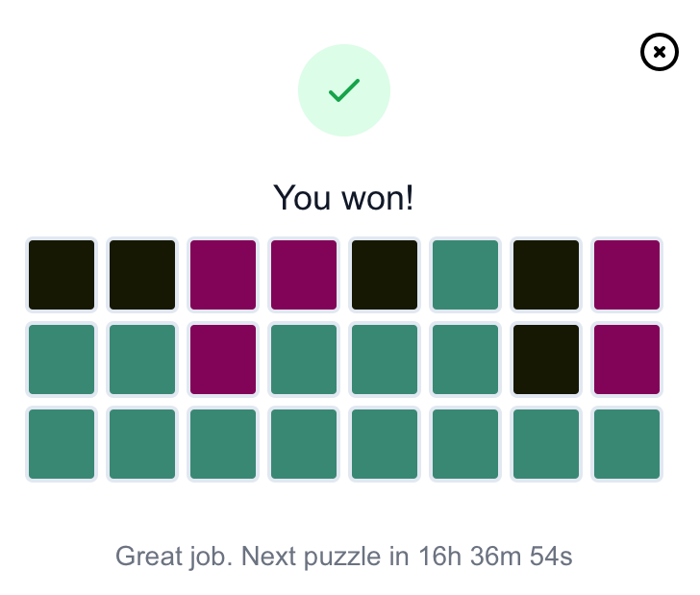Viewport: 700px width, 595px height.
Task: Click last magenta tile in second row
Action: [x=627, y=359]
